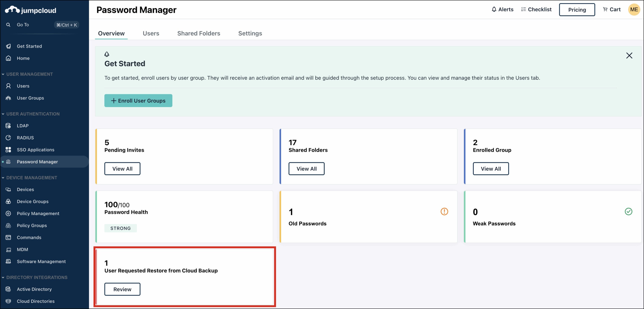Click the User Groups people icon
Image resolution: width=644 pixels, height=309 pixels.
[x=8, y=98]
